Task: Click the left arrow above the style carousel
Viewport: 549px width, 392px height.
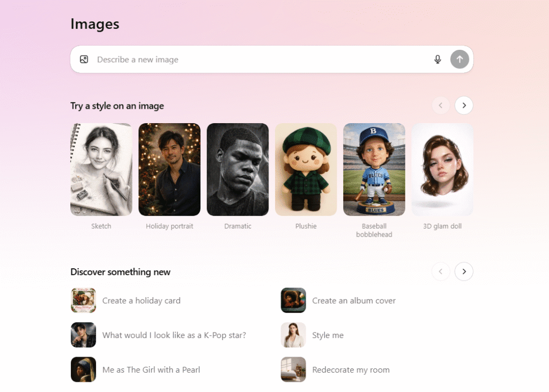Action: [x=441, y=105]
